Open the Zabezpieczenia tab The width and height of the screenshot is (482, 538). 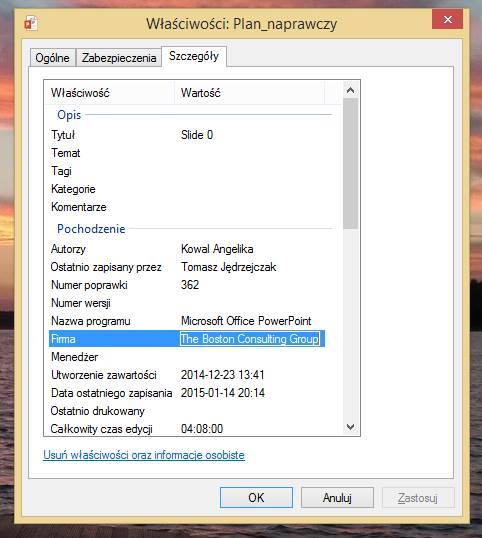pyautogui.click(x=119, y=58)
